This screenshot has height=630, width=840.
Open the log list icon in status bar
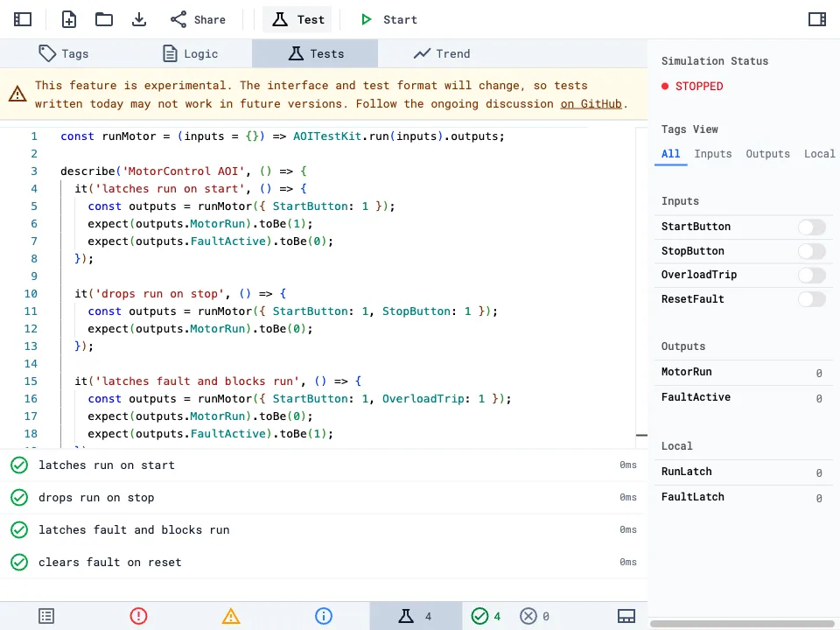(x=46, y=616)
